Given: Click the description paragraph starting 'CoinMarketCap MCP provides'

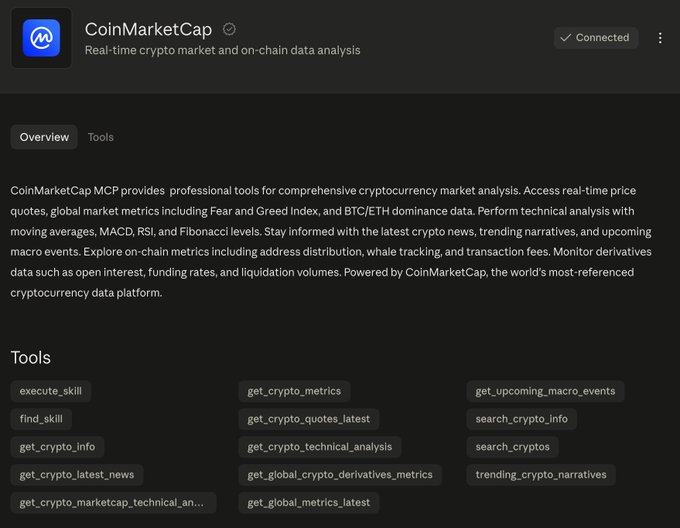Looking at the screenshot, I should click(x=331, y=241).
